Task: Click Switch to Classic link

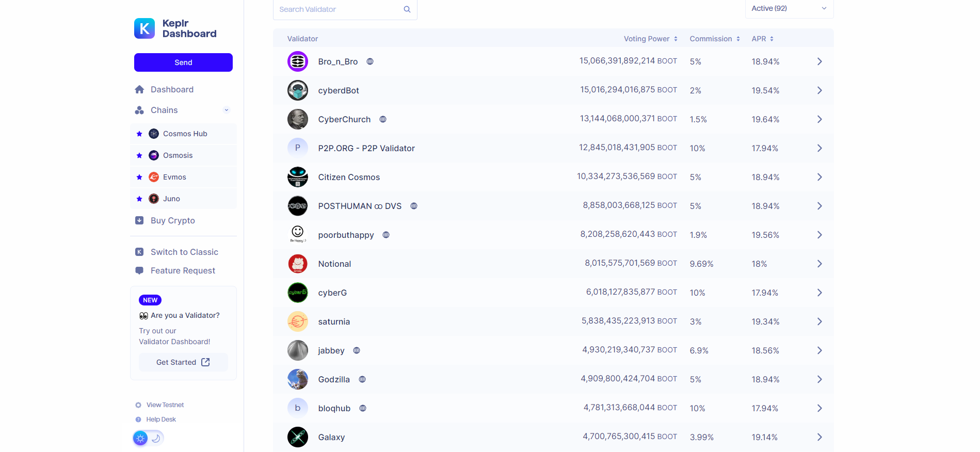Action: click(x=184, y=252)
